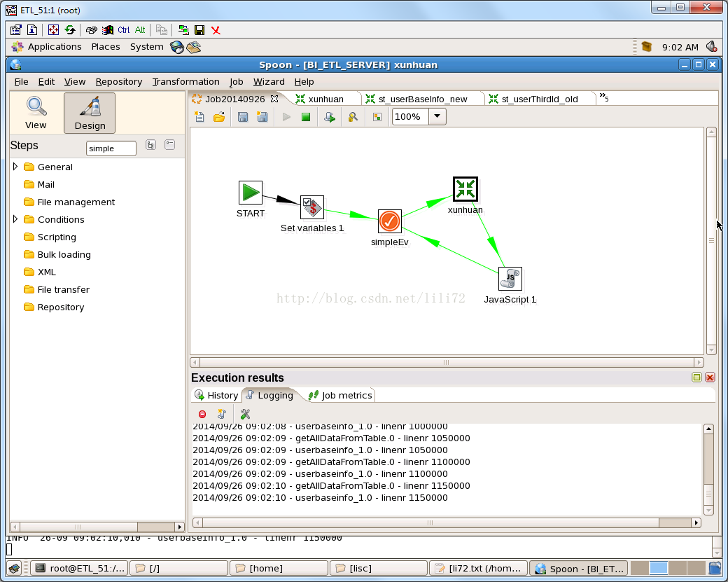Stop the running job
Screen dimensions: 728x582
pyautogui.click(x=305, y=117)
